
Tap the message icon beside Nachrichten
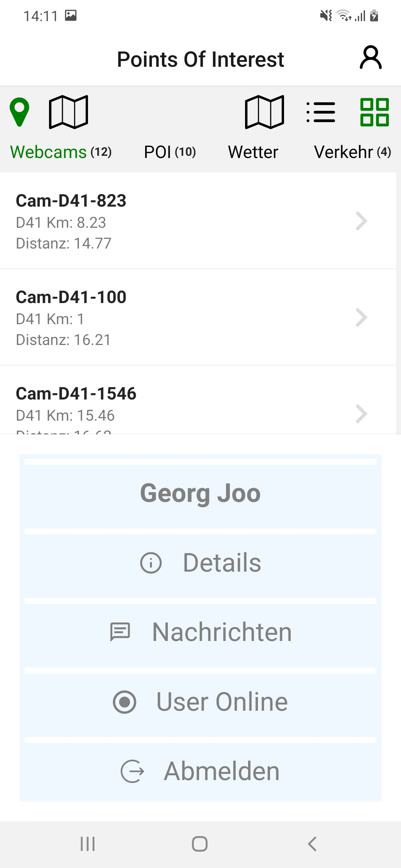coord(120,632)
